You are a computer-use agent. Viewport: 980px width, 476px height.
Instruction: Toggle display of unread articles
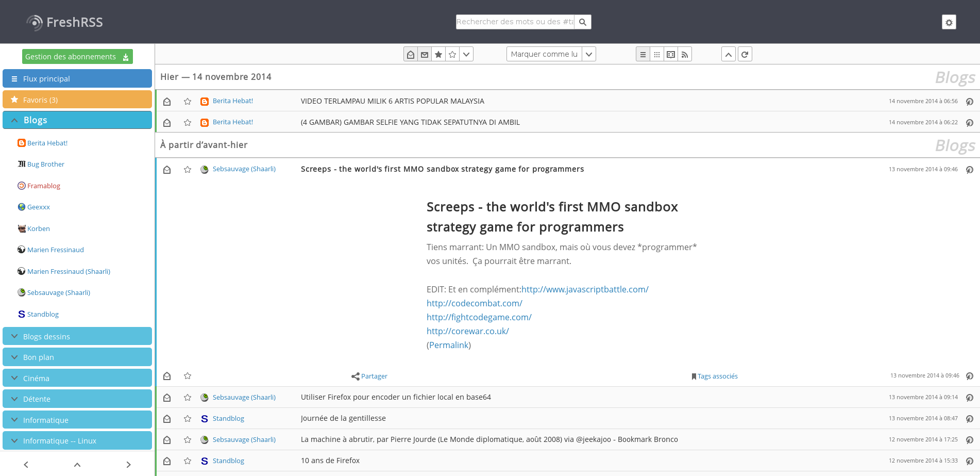425,54
